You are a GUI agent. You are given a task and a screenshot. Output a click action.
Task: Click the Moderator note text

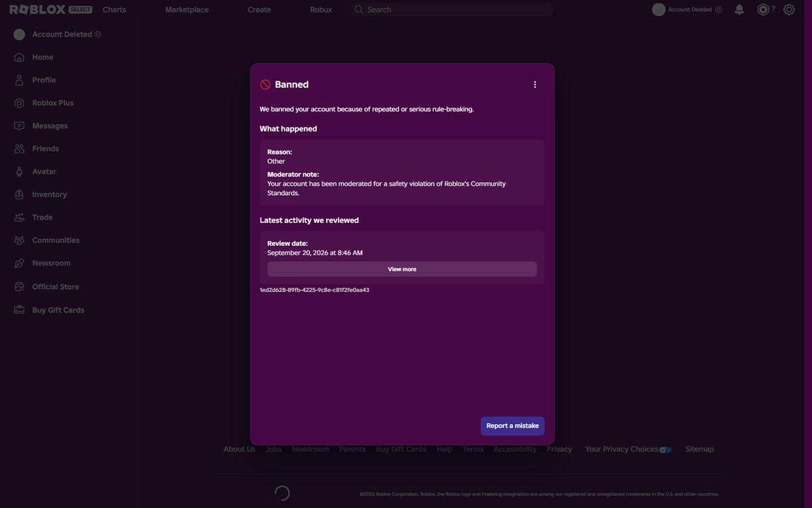pyautogui.click(x=386, y=188)
